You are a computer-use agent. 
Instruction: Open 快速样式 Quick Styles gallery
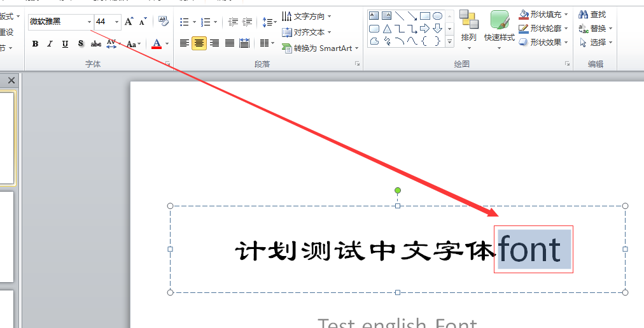[x=500, y=31]
